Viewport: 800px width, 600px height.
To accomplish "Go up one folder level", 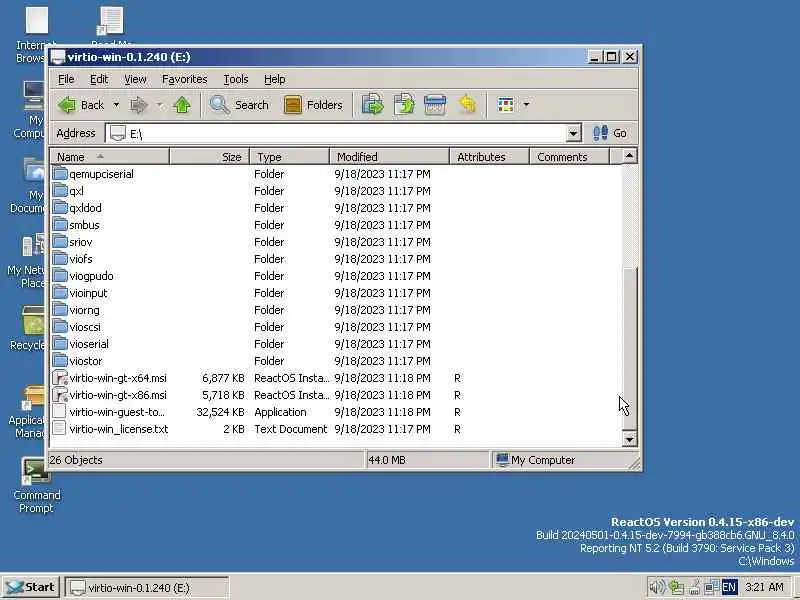I will (182, 105).
